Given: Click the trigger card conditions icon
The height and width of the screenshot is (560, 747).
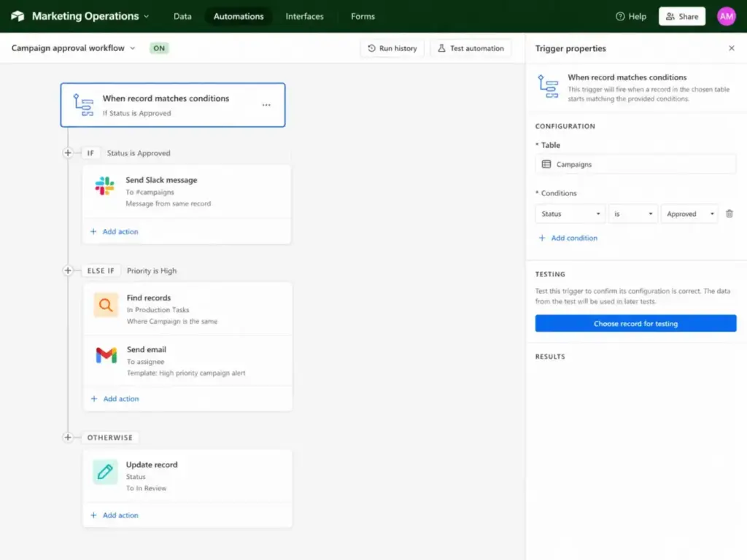Looking at the screenshot, I should [x=83, y=105].
